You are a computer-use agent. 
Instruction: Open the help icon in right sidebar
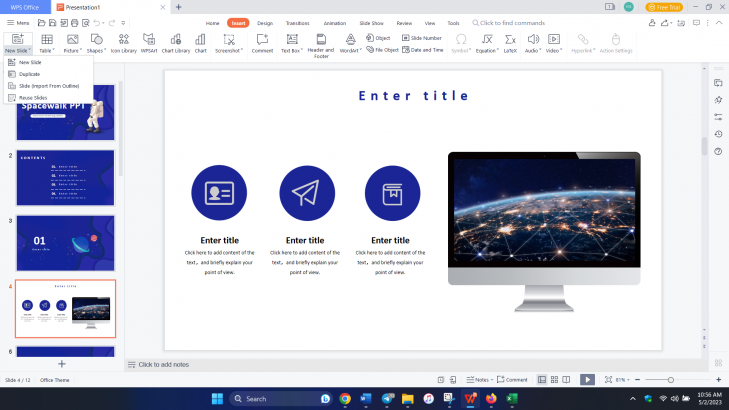718,152
